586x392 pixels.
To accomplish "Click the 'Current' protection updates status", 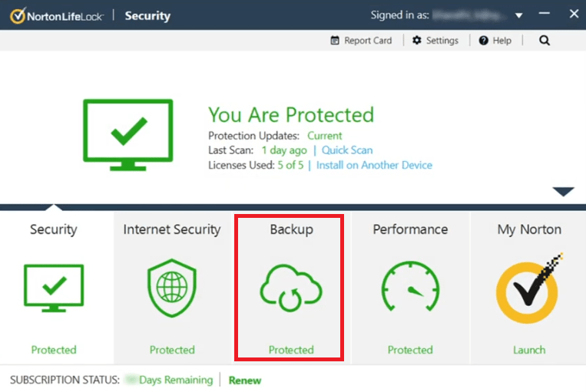I will click(x=324, y=136).
